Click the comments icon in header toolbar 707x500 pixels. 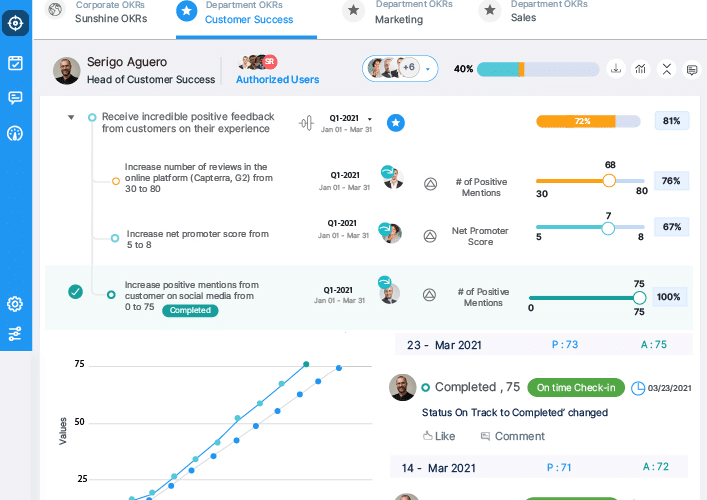coord(692,69)
